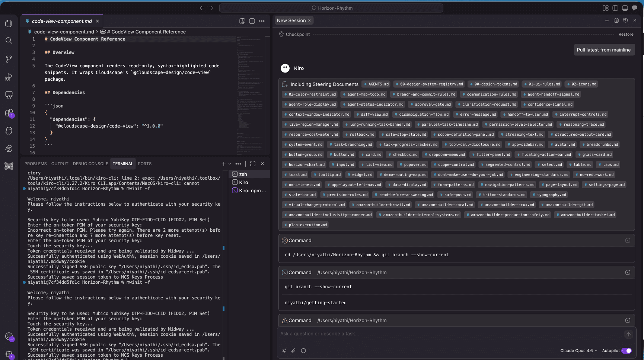Switch to the PORTS tab

[145, 164]
